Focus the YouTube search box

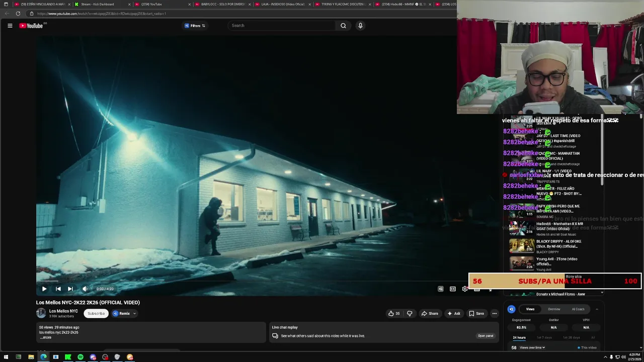coord(282,26)
